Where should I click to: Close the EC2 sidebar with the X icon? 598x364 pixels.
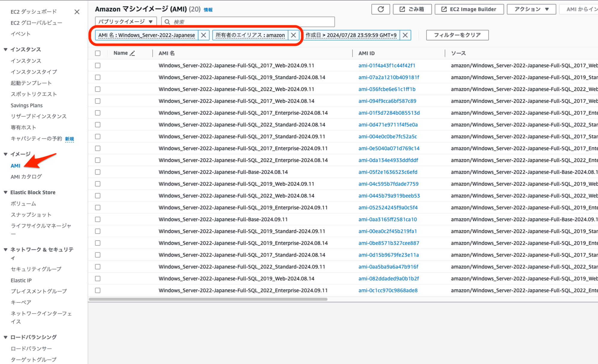coord(77,12)
